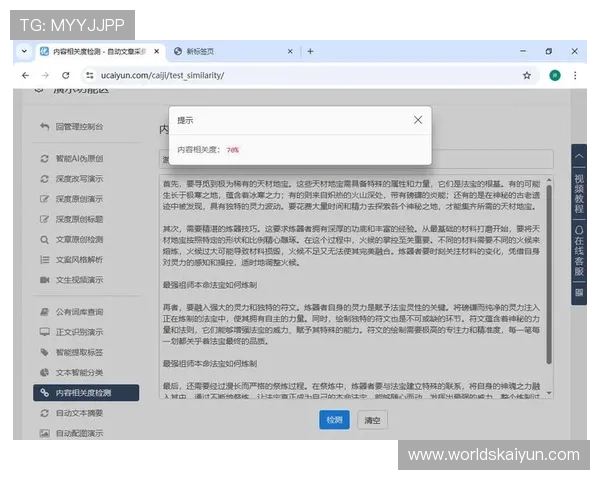This screenshot has height=480, width=600.
Task: Go back to the previous page
Action: click(25, 75)
